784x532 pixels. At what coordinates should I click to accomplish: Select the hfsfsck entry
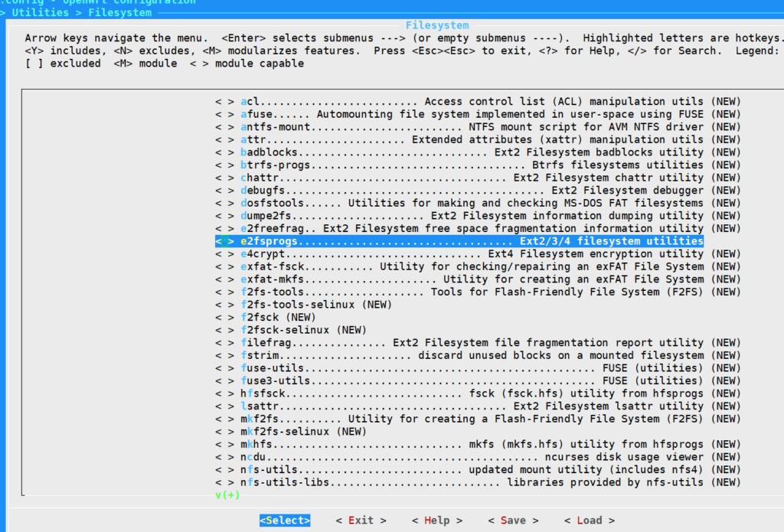[x=478, y=394]
